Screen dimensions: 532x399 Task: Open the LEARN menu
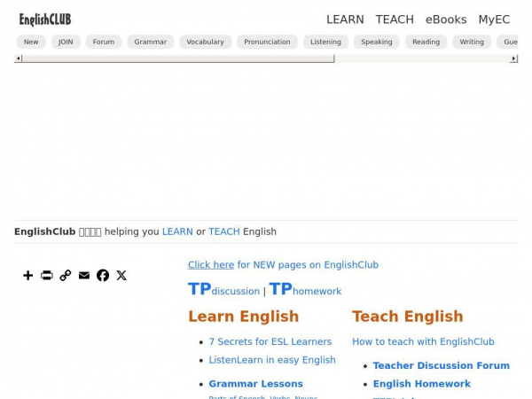coord(345,20)
